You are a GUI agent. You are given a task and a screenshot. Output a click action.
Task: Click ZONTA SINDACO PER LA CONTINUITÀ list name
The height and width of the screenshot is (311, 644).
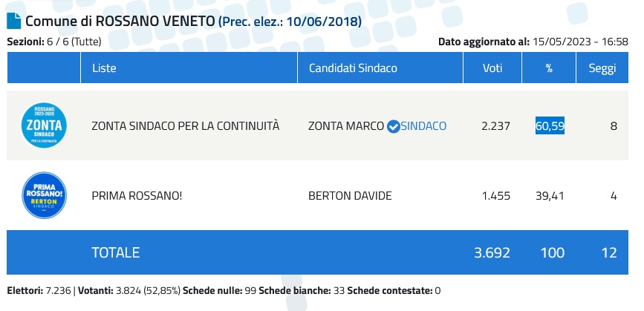(185, 126)
